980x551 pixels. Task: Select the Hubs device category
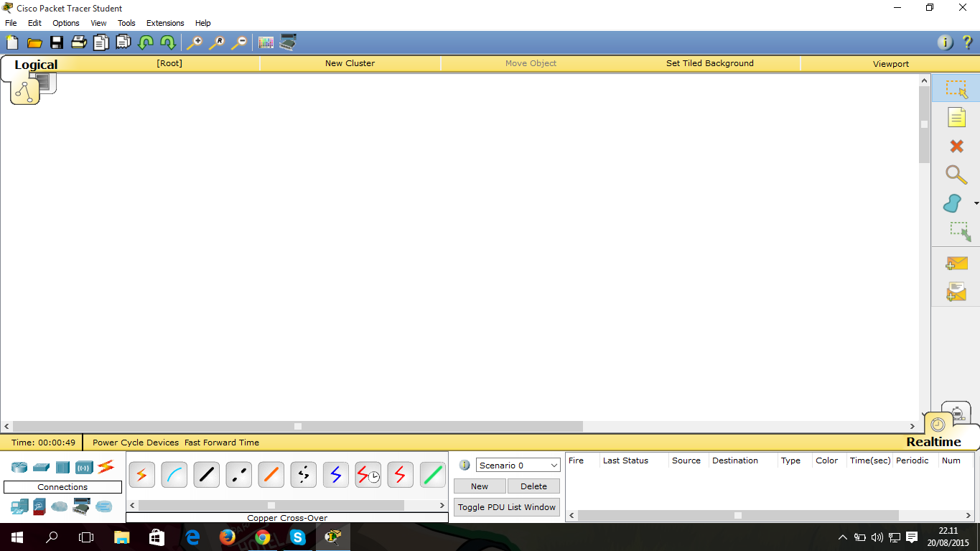pyautogui.click(x=62, y=468)
